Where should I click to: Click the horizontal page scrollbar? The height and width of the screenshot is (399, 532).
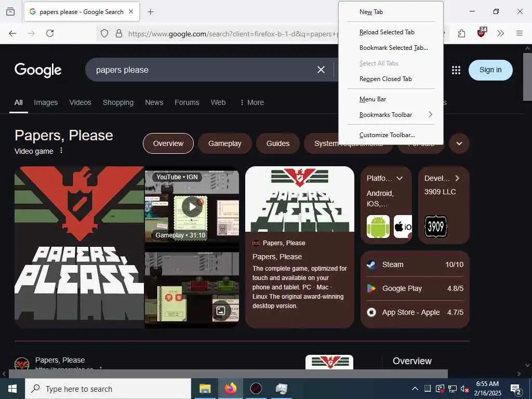click(228, 374)
